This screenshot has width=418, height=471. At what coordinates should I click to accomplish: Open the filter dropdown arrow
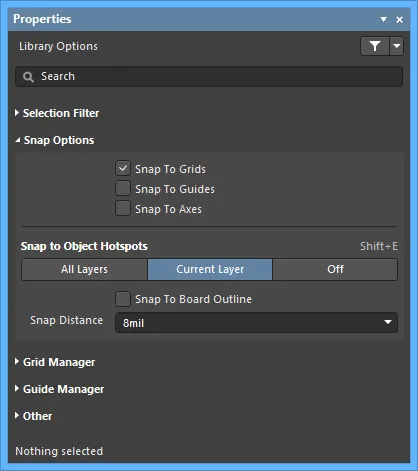point(396,46)
